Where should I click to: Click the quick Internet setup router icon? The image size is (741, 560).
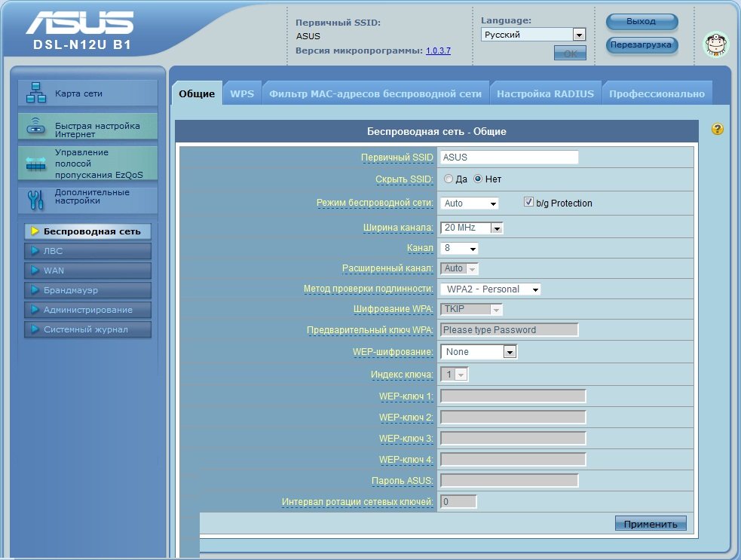pyautogui.click(x=36, y=127)
